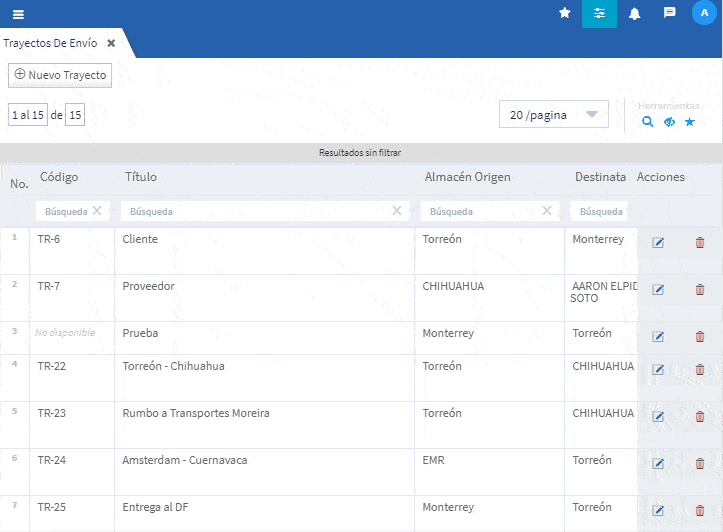The width and height of the screenshot is (723, 532).
Task: Select the 'No disponible' code cell
Action: pyautogui.click(x=72, y=337)
